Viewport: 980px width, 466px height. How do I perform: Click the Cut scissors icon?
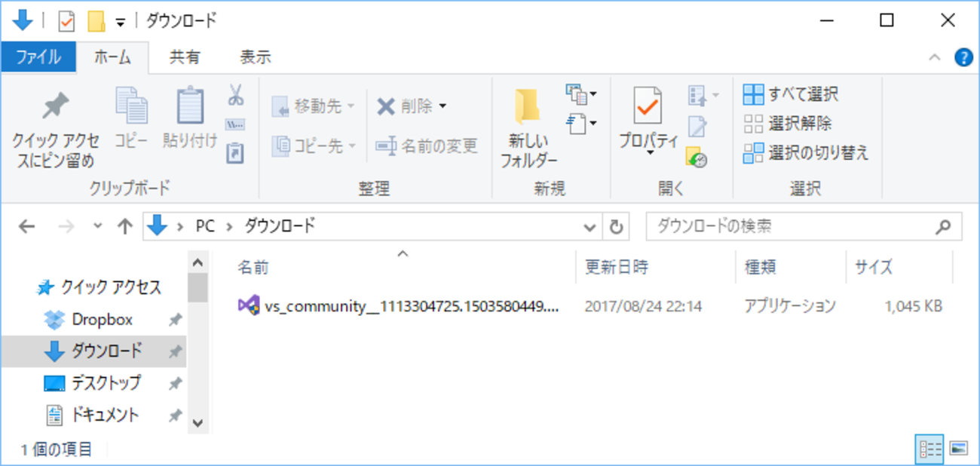235,96
